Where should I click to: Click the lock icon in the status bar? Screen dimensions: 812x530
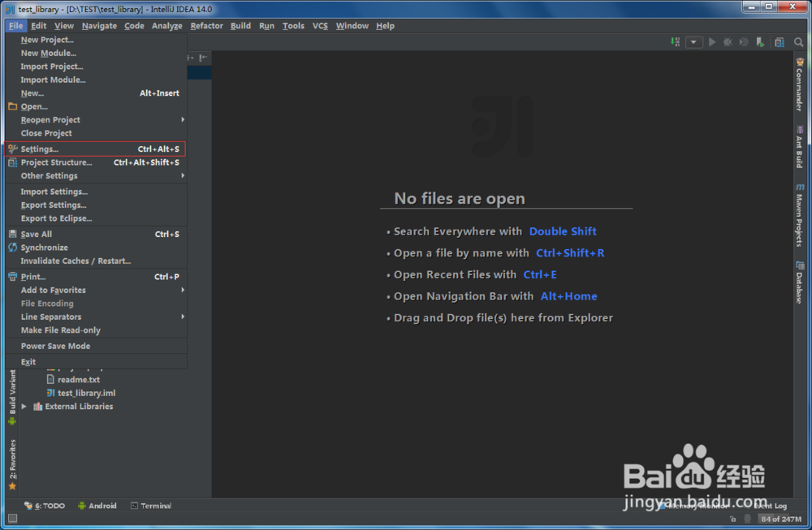(x=732, y=519)
